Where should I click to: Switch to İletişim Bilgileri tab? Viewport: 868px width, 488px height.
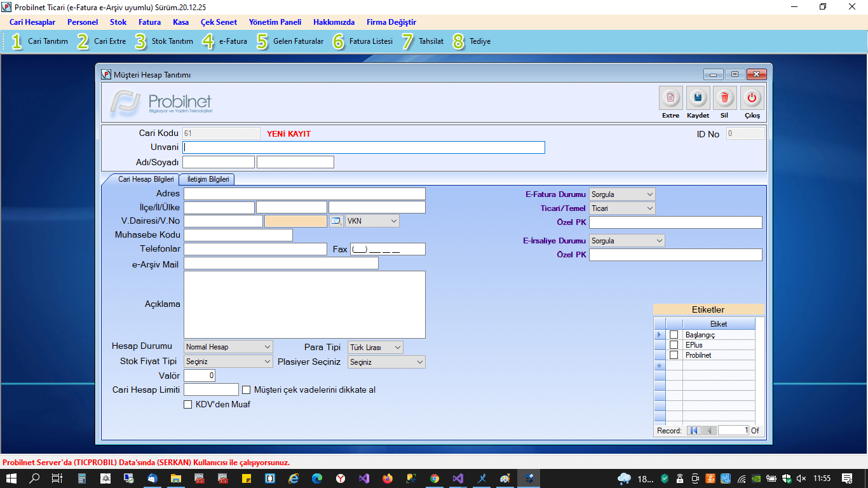[x=207, y=180]
